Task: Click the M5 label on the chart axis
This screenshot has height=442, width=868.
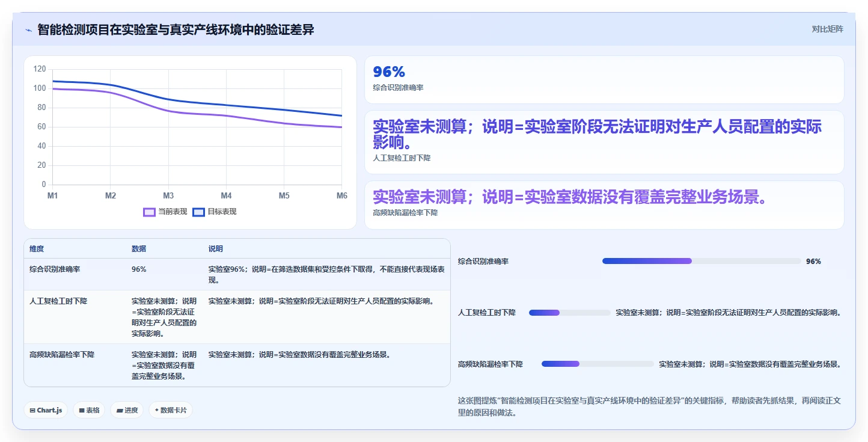Action: click(x=284, y=195)
